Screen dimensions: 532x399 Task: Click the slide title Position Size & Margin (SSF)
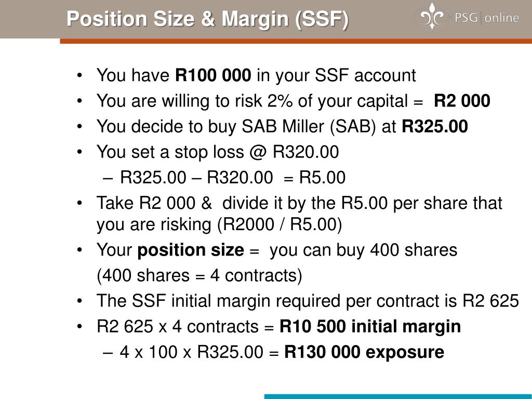click(x=208, y=19)
